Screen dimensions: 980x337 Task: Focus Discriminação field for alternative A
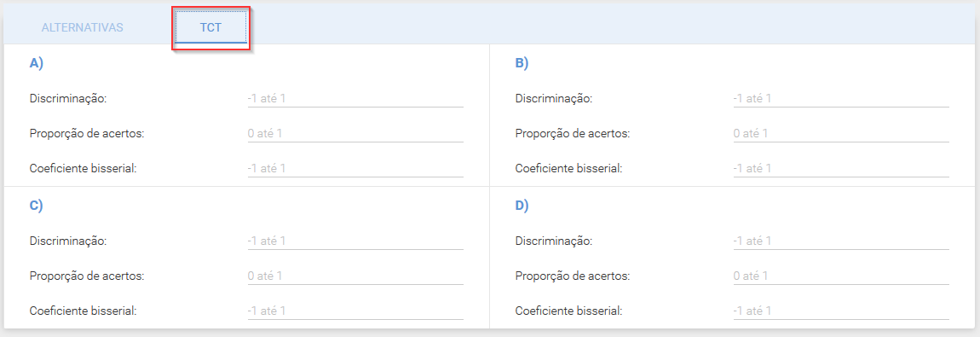[x=355, y=99]
